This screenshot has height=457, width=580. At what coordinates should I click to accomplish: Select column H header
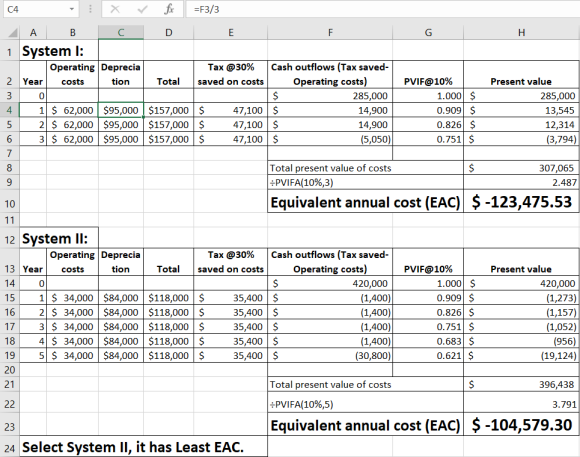521,33
